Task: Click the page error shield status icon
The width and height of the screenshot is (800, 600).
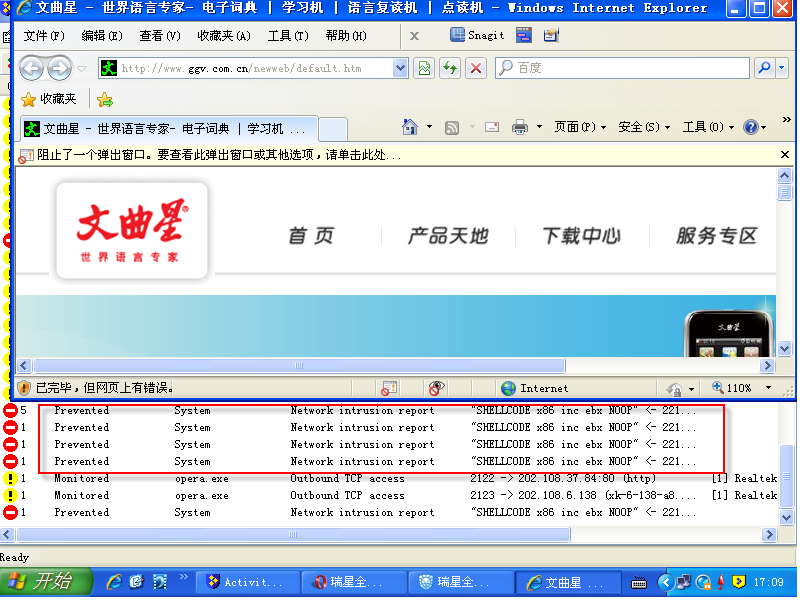Action: coord(24,388)
